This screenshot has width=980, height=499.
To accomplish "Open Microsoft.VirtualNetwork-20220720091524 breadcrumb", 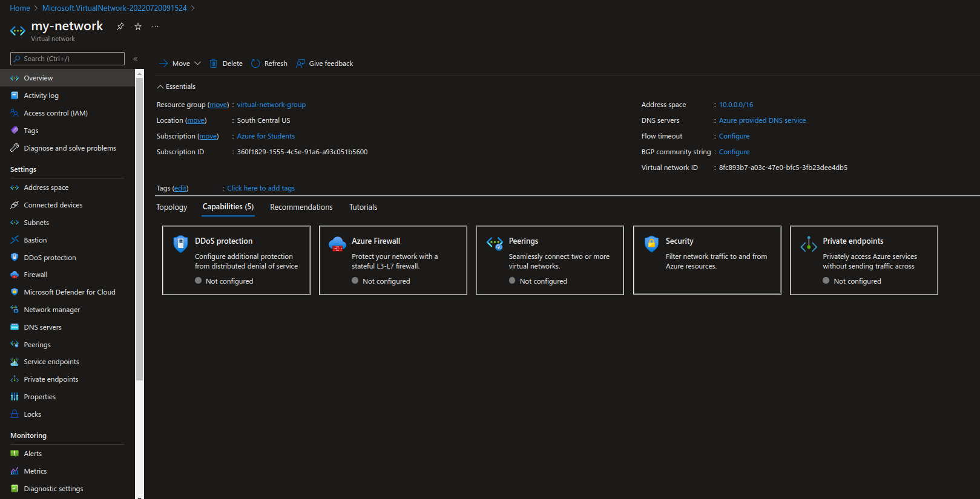I will click(x=114, y=8).
